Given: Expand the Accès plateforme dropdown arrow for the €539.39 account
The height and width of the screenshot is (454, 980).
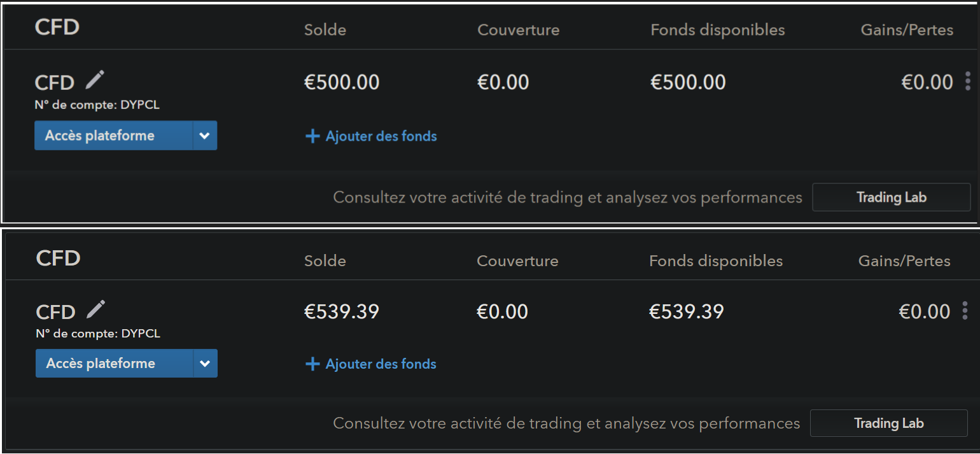Looking at the screenshot, I should [x=205, y=364].
